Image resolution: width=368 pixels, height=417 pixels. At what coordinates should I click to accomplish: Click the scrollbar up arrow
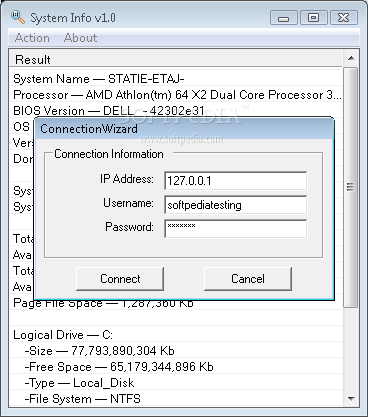coord(351,58)
